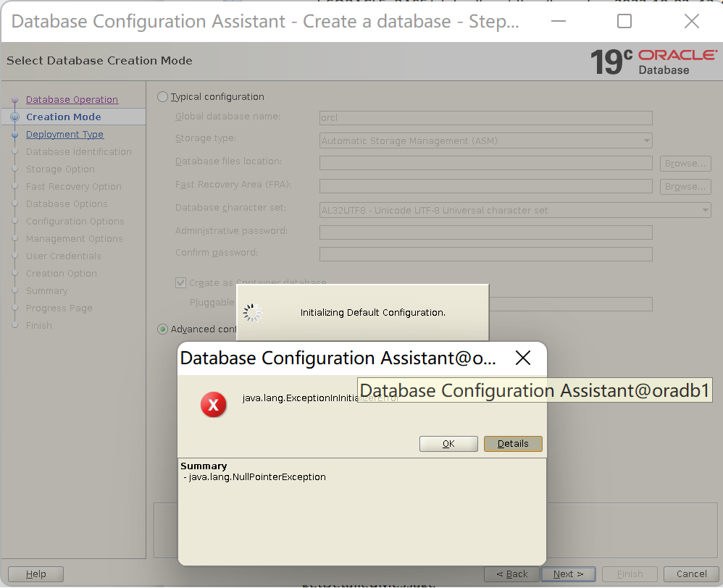Click Back button
Screen dimensions: 723x588
[x=511, y=574]
